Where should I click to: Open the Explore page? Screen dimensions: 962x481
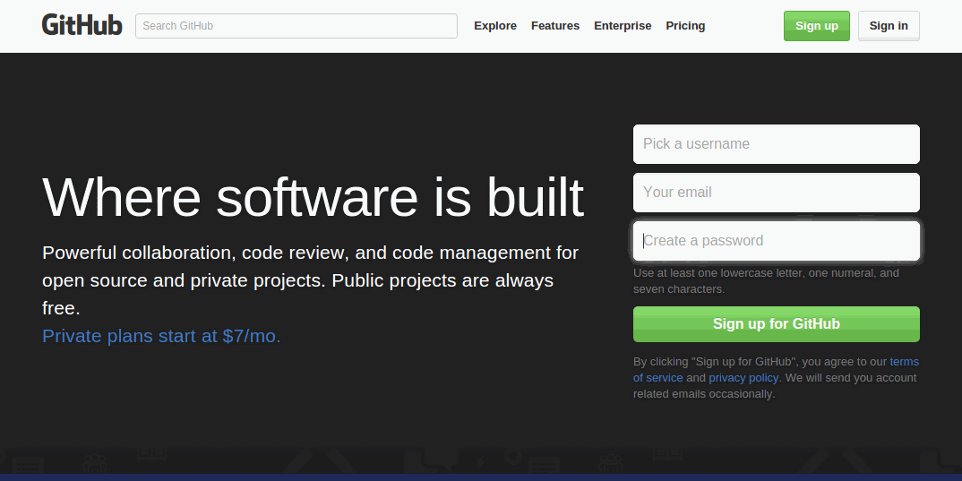pos(495,26)
